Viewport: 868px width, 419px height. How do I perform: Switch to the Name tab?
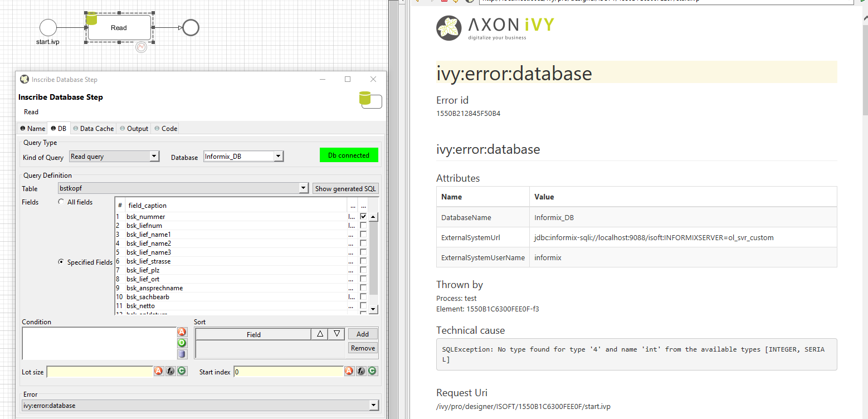[33, 128]
